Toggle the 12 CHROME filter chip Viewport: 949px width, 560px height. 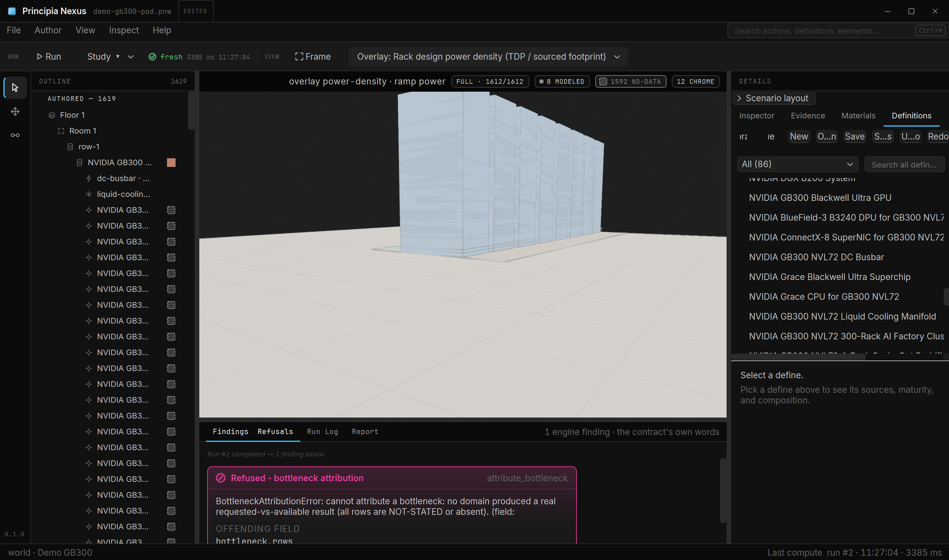696,82
